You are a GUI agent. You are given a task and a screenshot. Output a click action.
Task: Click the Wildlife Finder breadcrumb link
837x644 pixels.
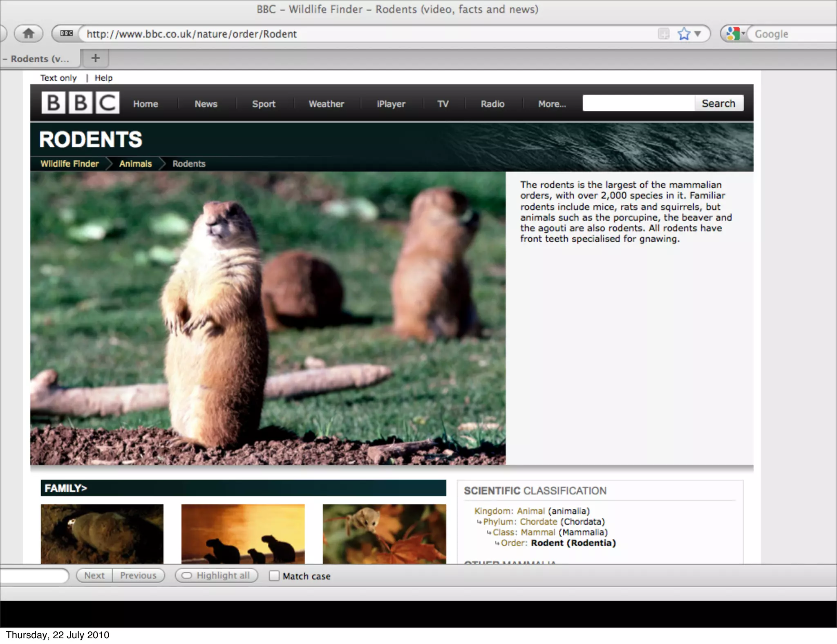[x=69, y=163]
